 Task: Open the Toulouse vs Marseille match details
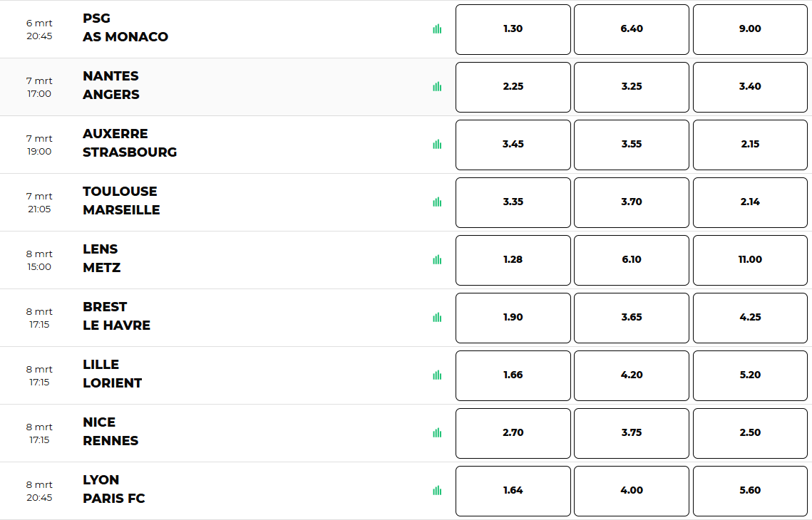coord(121,201)
